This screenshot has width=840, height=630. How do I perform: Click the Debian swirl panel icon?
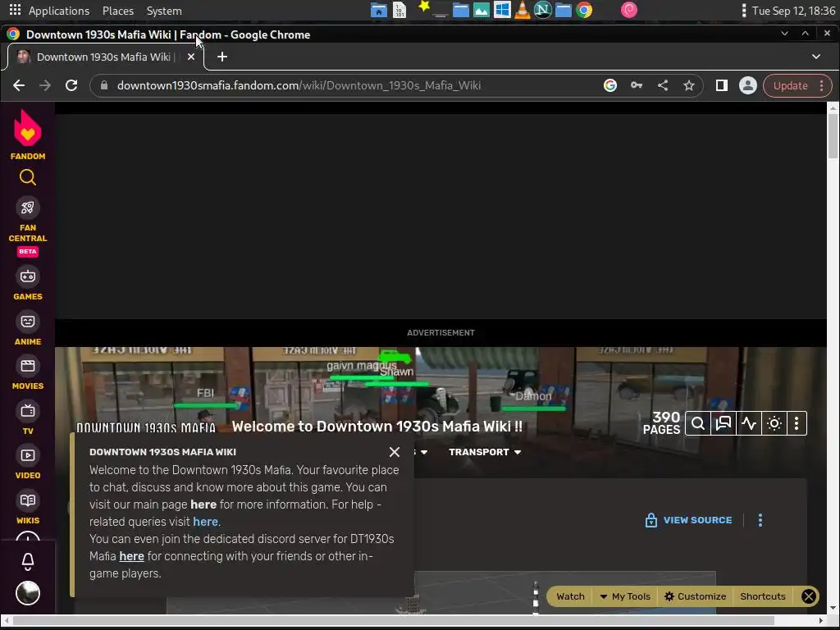point(629,10)
